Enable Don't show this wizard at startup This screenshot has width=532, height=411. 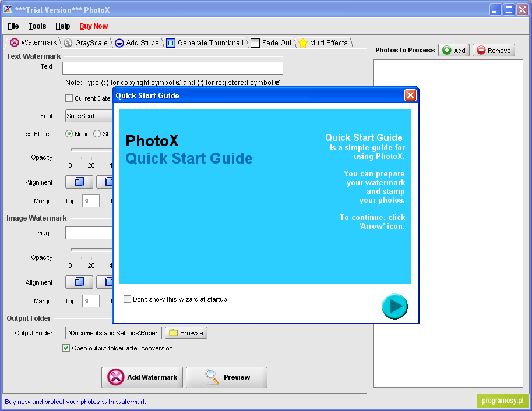[127, 299]
